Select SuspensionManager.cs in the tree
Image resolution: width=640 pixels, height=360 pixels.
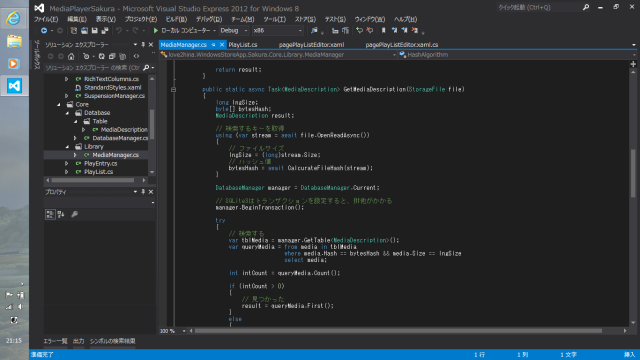(114, 96)
